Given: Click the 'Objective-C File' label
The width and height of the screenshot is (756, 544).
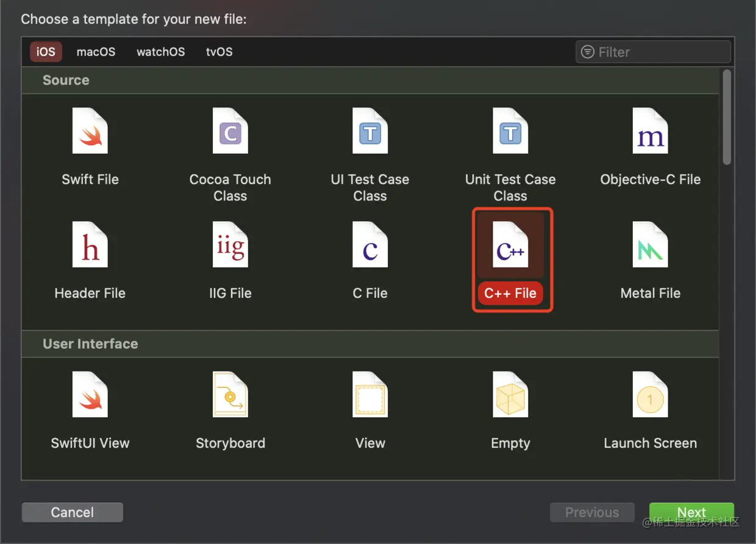Looking at the screenshot, I should coord(651,179).
